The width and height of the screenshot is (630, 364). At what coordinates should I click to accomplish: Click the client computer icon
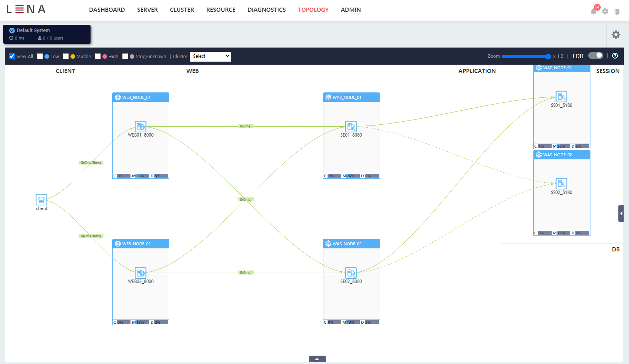[x=41, y=199]
